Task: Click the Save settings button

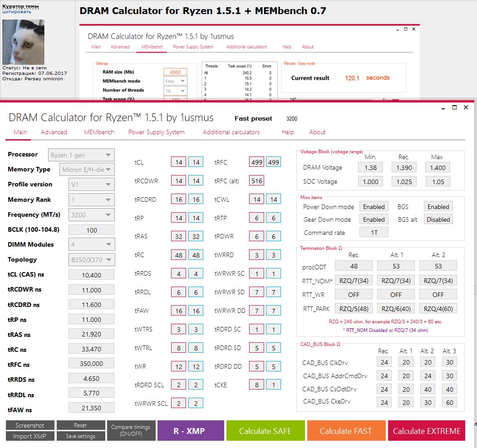Action: pyautogui.click(x=81, y=436)
